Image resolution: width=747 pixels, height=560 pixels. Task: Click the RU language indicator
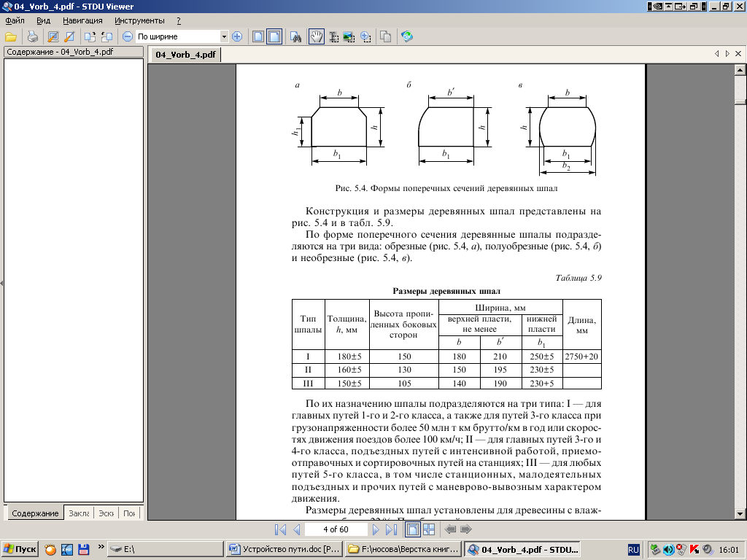pyautogui.click(x=633, y=550)
